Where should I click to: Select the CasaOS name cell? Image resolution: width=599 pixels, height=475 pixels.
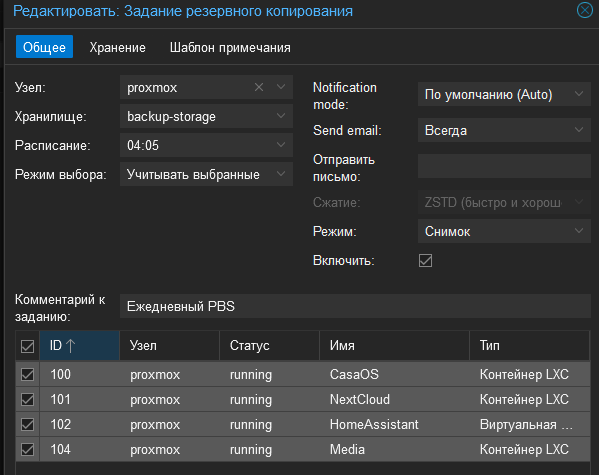click(x=354, y=374)
